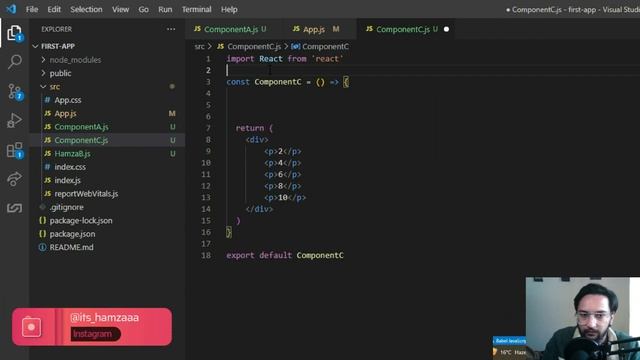Collapse the src folder
Viewport: 640px width, 360px height.
click(x=55, y=87)
